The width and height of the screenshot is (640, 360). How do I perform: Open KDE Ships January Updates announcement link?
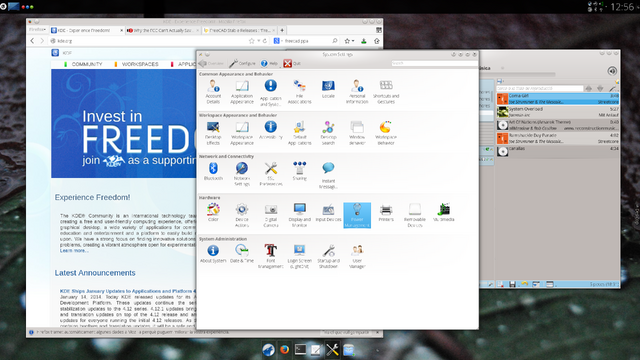click(x=128, y=291)
